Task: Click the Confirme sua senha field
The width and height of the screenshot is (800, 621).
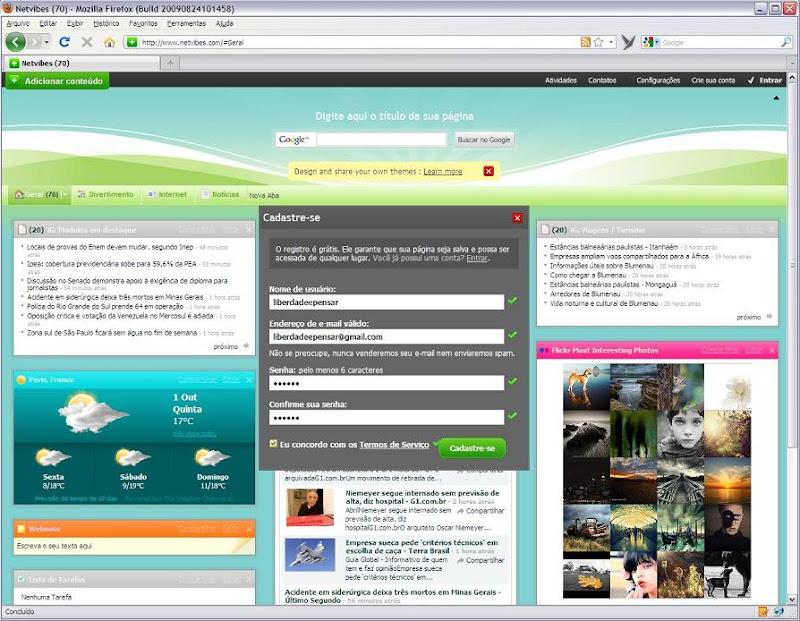Action: 386,417
